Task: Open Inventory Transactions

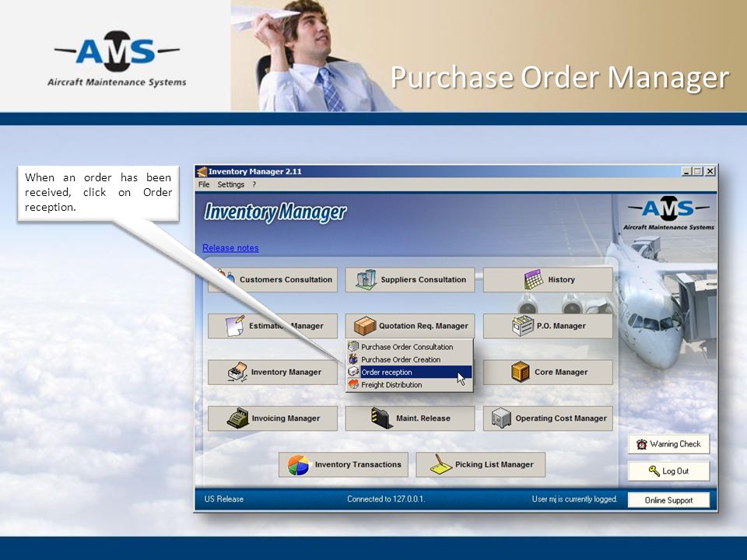Action: pos(343,464)
